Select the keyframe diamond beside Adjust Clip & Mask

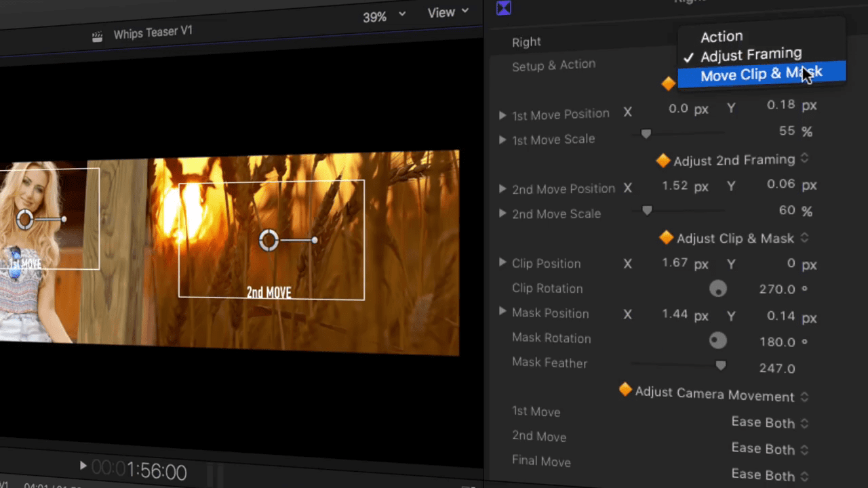[666, 238]
